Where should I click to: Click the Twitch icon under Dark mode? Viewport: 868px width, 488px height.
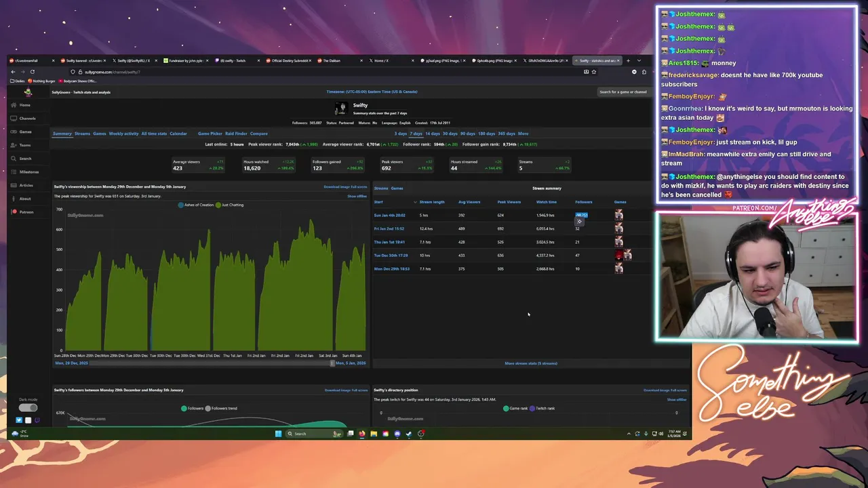[37, 420]
